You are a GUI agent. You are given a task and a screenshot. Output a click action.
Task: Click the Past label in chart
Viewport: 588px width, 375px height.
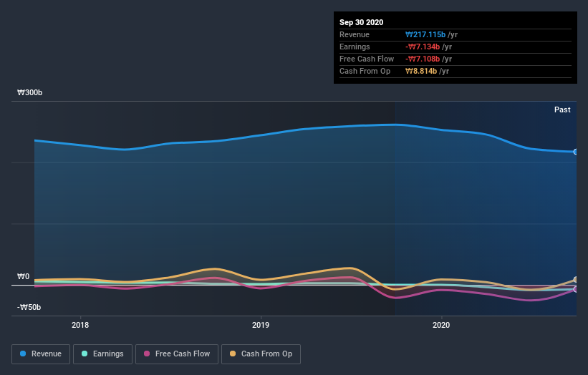562,109
